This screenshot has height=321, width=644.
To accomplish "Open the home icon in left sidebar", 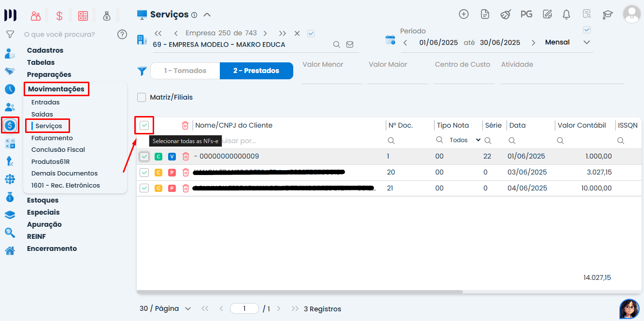I will click(10, 250).
